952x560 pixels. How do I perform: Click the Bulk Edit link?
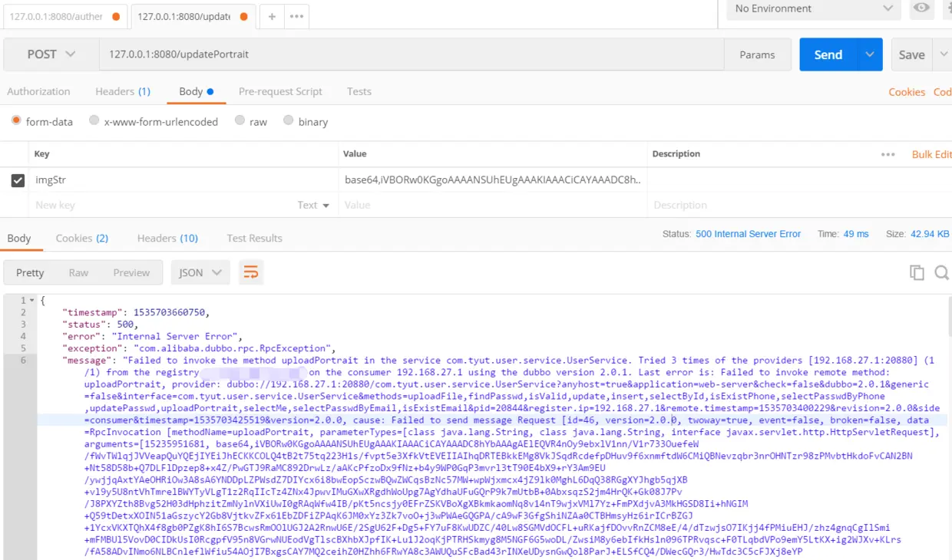click(931, 154)
